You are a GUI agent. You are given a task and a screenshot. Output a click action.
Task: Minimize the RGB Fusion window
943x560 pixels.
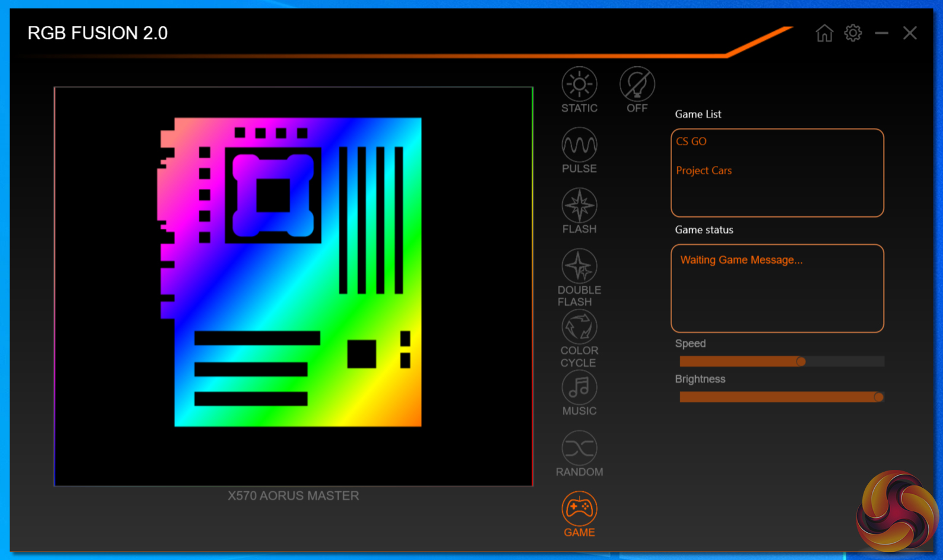881,33
